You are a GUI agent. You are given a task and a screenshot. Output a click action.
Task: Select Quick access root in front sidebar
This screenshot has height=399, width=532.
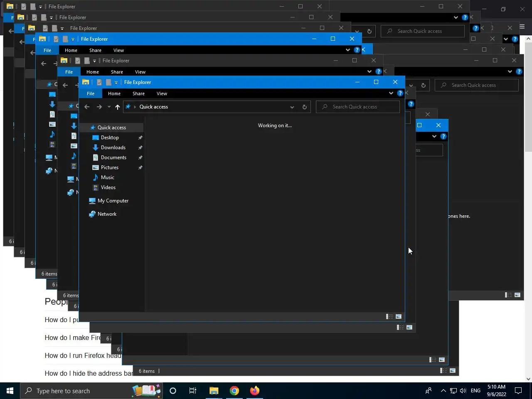111,128
